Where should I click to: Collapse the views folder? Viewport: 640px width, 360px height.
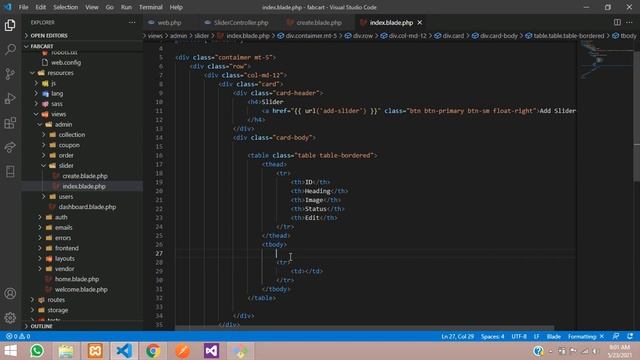coord(58,114)
